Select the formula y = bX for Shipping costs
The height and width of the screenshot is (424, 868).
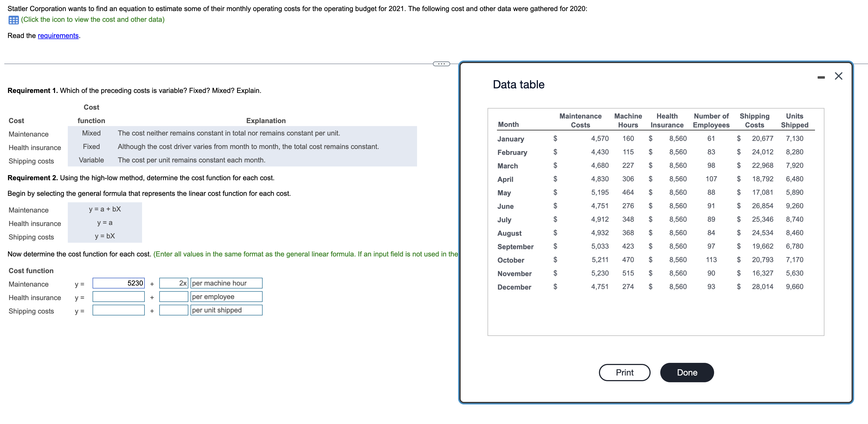(x=105, y=236)
